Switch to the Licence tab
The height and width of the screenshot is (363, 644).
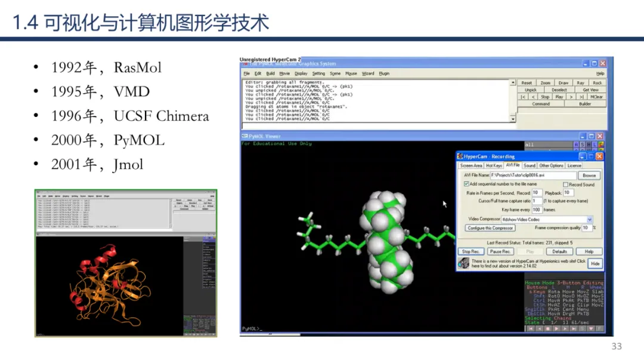point(574,165)
